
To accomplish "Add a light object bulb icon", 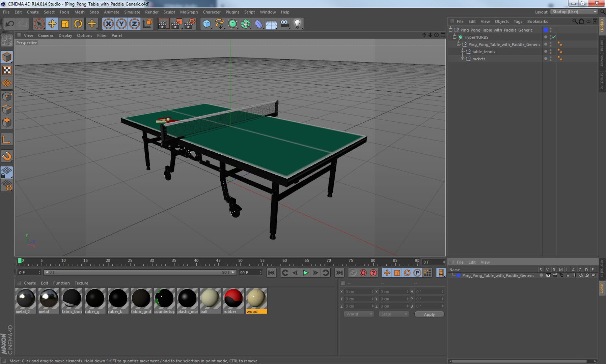I will coord(298,24).
